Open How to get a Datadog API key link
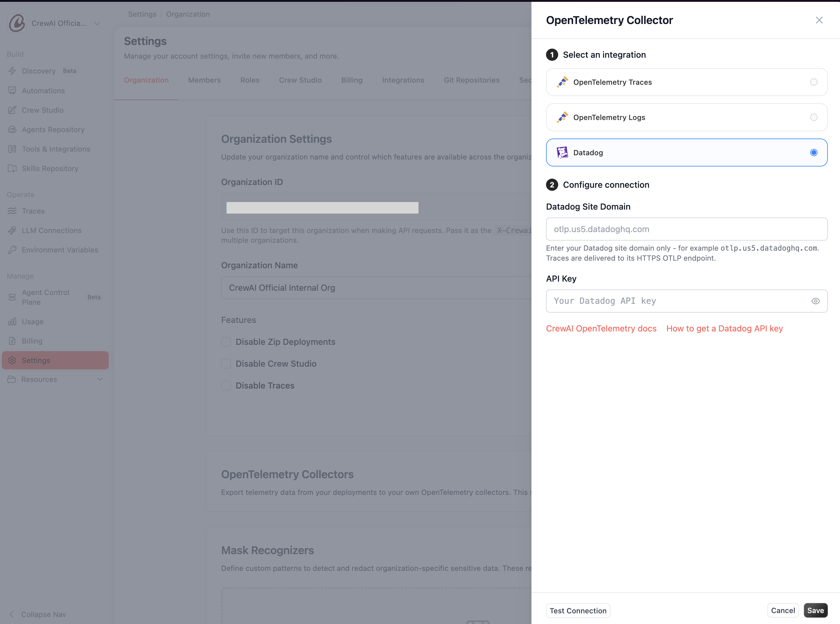 click(x=725, y=328)
